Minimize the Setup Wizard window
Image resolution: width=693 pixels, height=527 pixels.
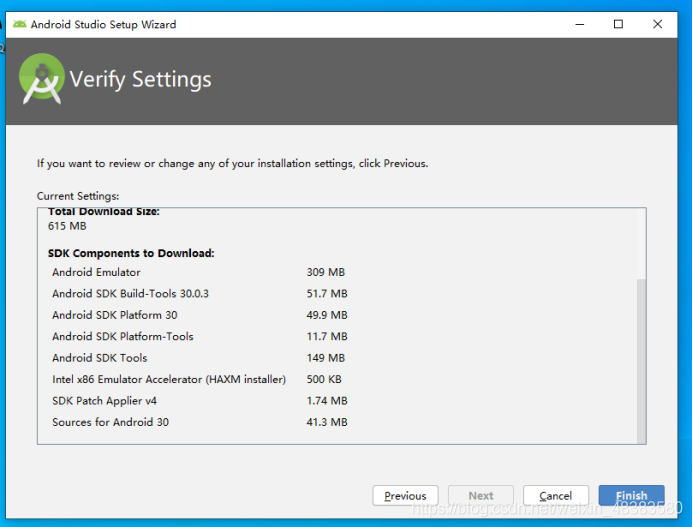coord(579,24)
